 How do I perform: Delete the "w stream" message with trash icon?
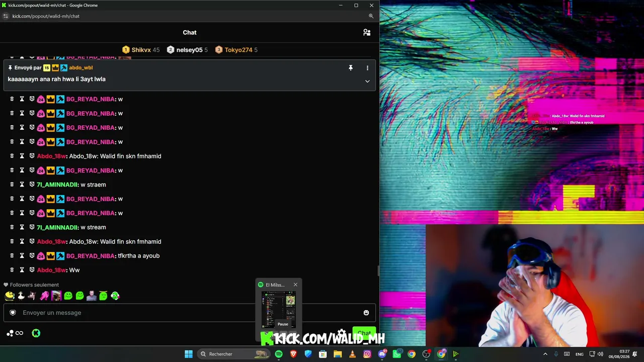point(12,227)
